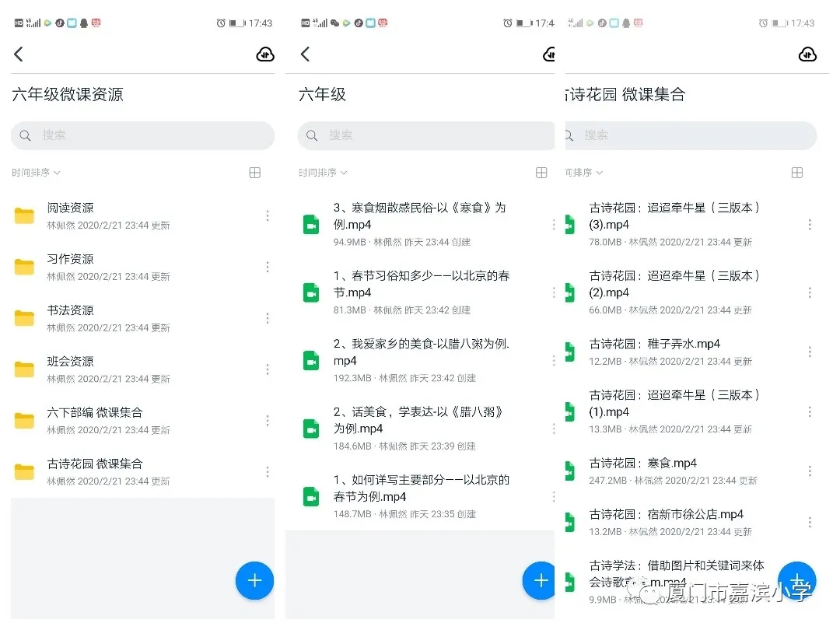The image size is (840, 630).
Task: Open the 时间排序 dropdown on 六年级 page
Action: (321, 173)
